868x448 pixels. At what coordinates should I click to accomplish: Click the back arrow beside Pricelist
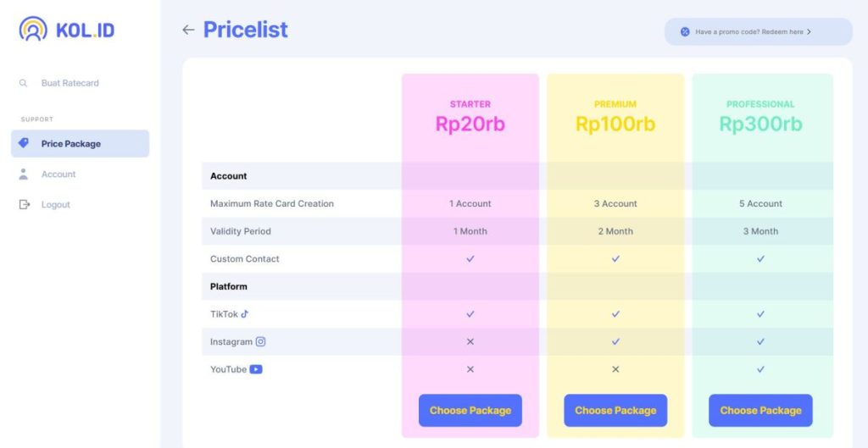(188, 30)
